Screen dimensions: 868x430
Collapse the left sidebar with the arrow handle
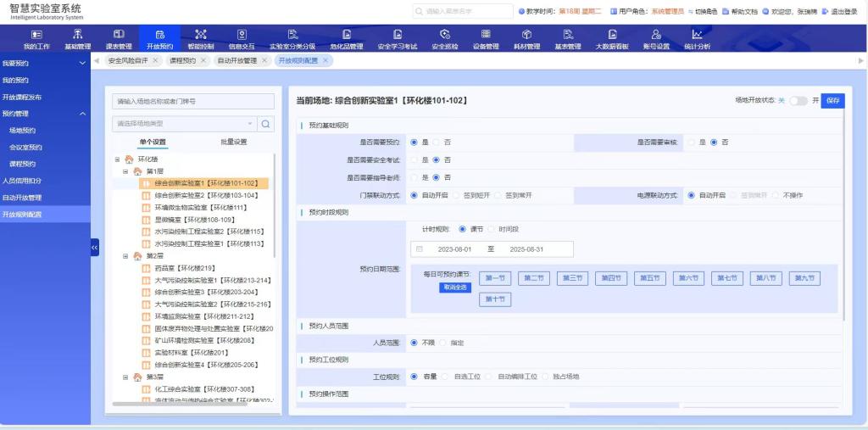pyautogui.click(x=95, y=247)
